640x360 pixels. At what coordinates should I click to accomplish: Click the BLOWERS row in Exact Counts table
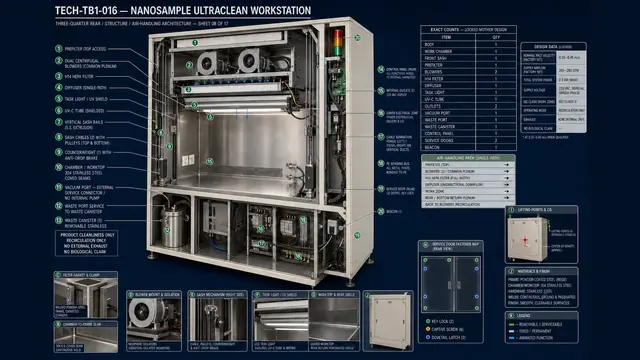[x=468, y=72]
